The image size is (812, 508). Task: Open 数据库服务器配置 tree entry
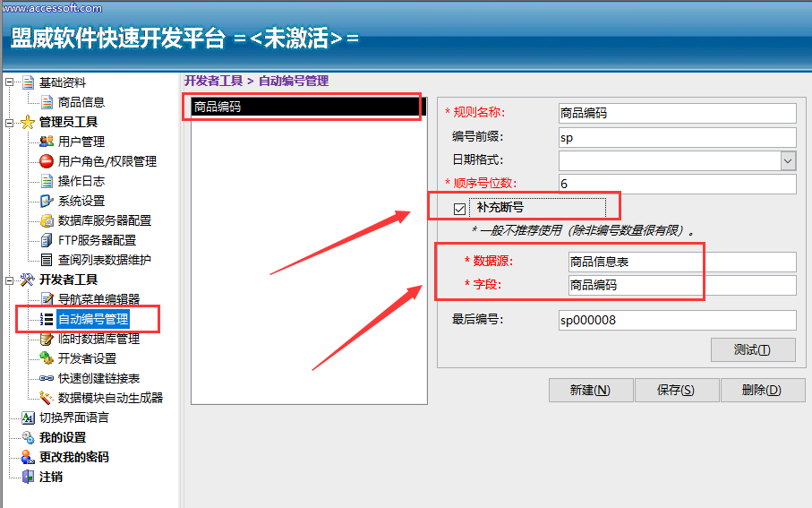coord(105,220)
